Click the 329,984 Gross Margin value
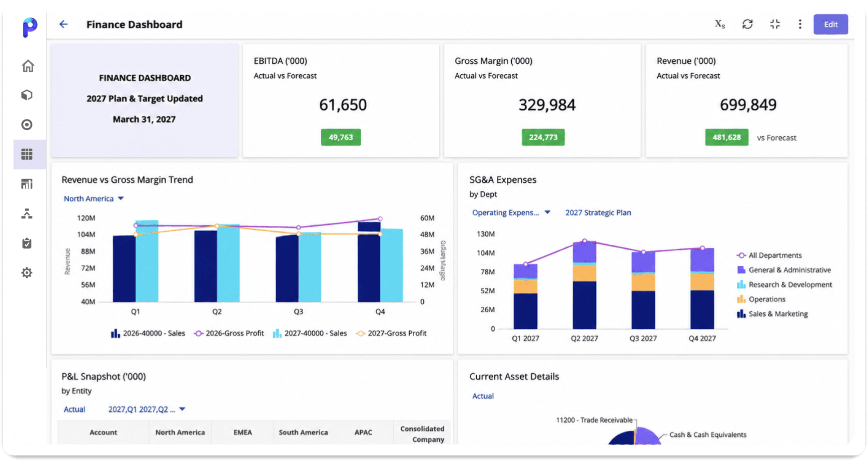The image size is (868, 461). [x=547, y=105]
